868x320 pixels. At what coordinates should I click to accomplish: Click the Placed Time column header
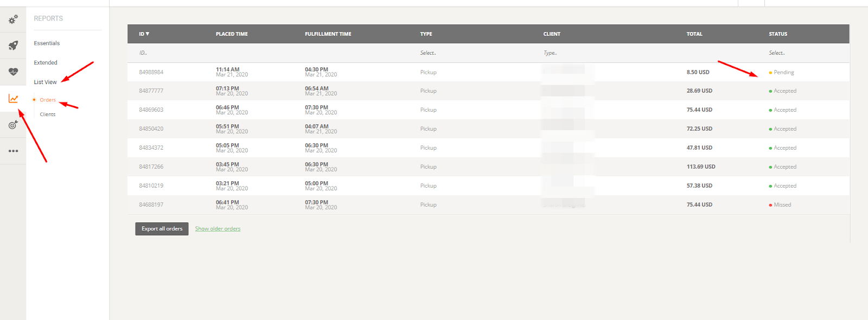pos(232,34)
